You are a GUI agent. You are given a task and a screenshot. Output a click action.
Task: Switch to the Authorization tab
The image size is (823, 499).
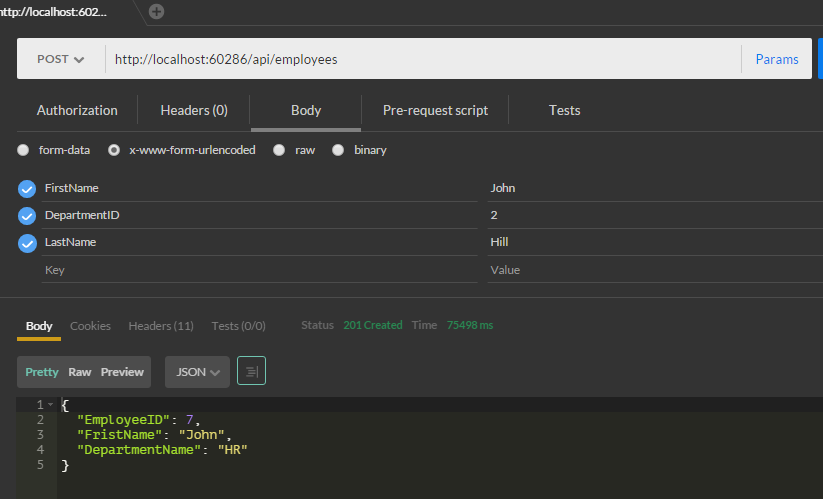pyautogui.click(x=77, y=110)
